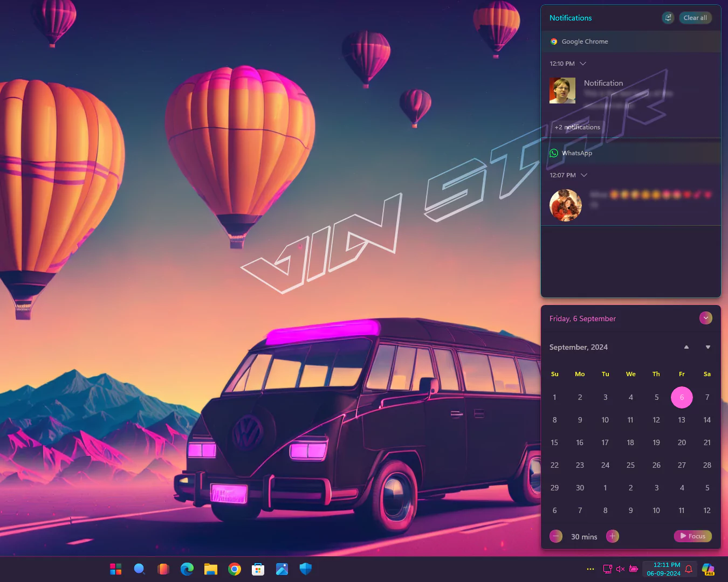Open the Chrome notification sender thumbnail

[562, 91]
